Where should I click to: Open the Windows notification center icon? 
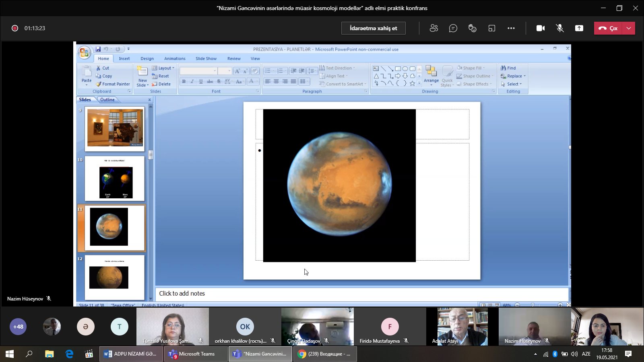[628, 354]
